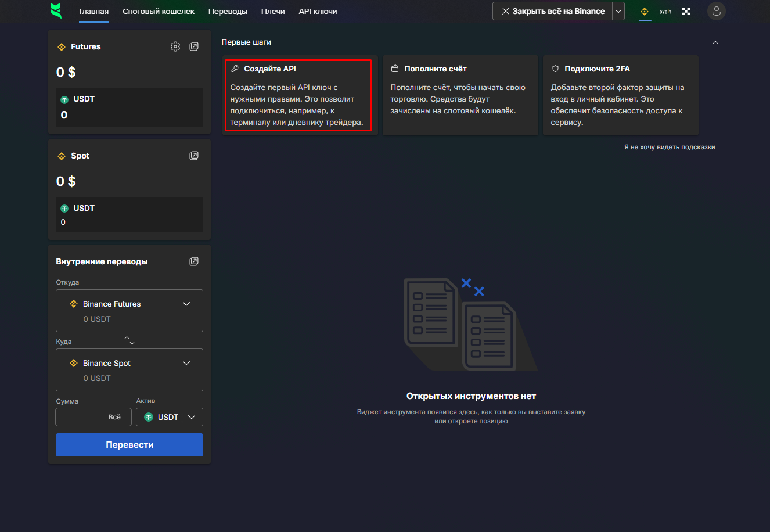Open the Откуда Binance Futures dropdown
The image size is (770, 532).
[129, 311]
